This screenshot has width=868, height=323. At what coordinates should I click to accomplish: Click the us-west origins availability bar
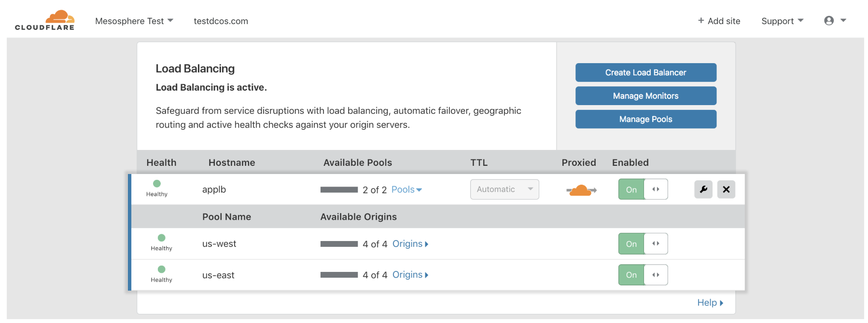click(339, 244)
